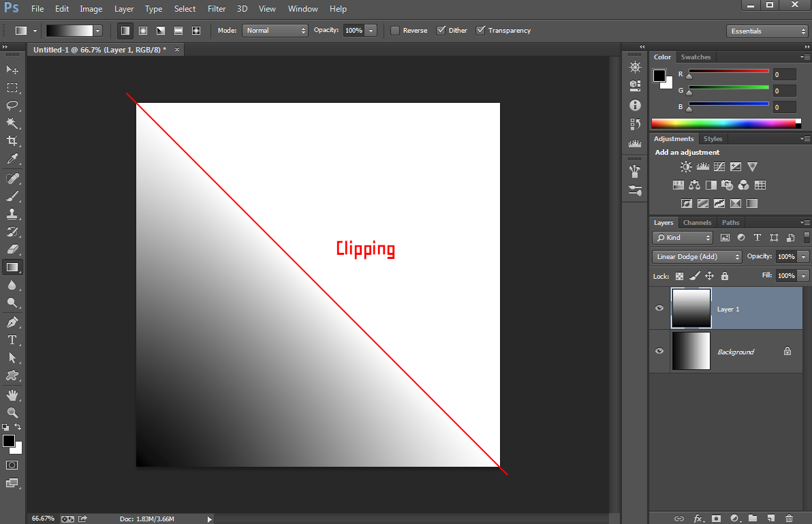812x524 pixels.
Task: Switch to the Channels tab
Action: click(x=697, y=222)
